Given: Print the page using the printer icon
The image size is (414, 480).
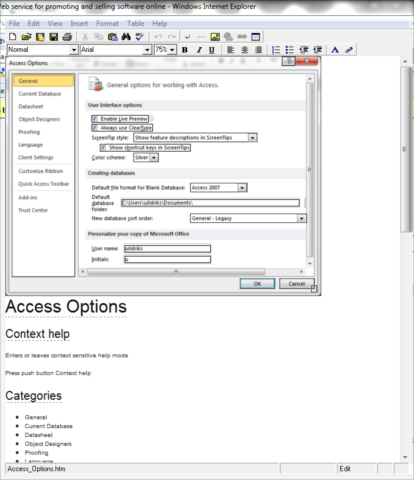Looking at the screenshot, I should [67, 37].
